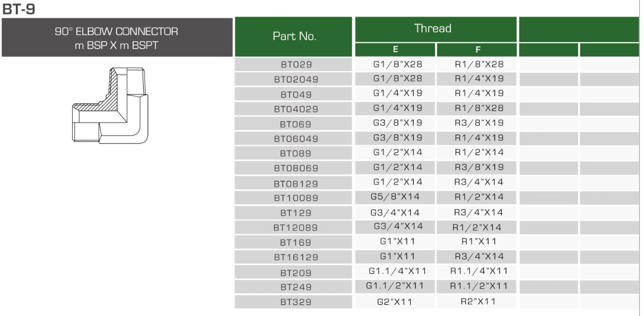Click the BT-9 section heading
Viewport: 644px width, 316px height.
coord(18,9)
